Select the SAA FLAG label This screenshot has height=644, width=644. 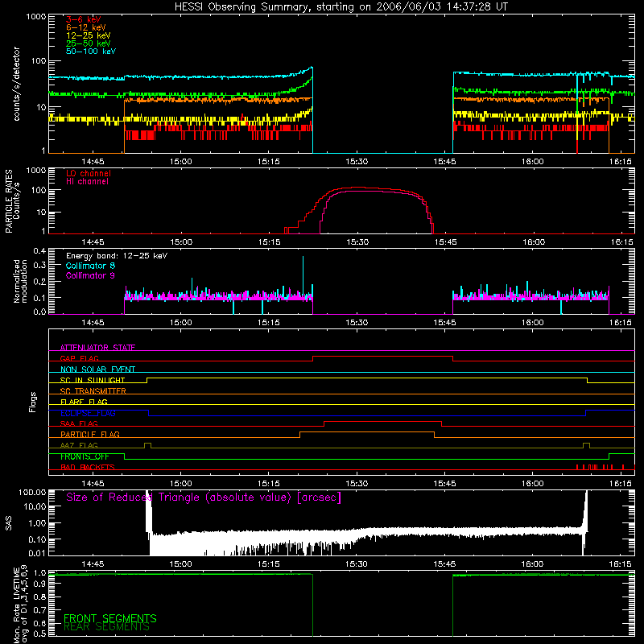pos(79,423)
